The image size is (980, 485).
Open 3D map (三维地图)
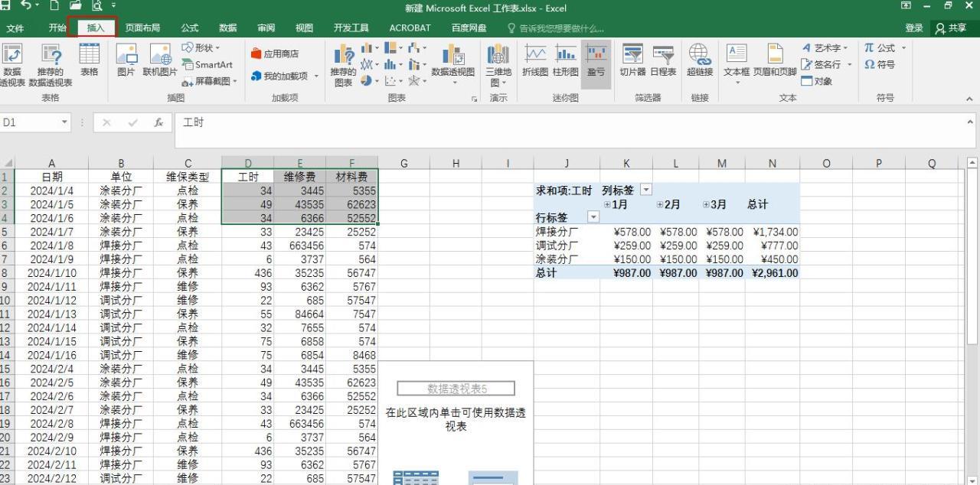(x=498, y=65)
